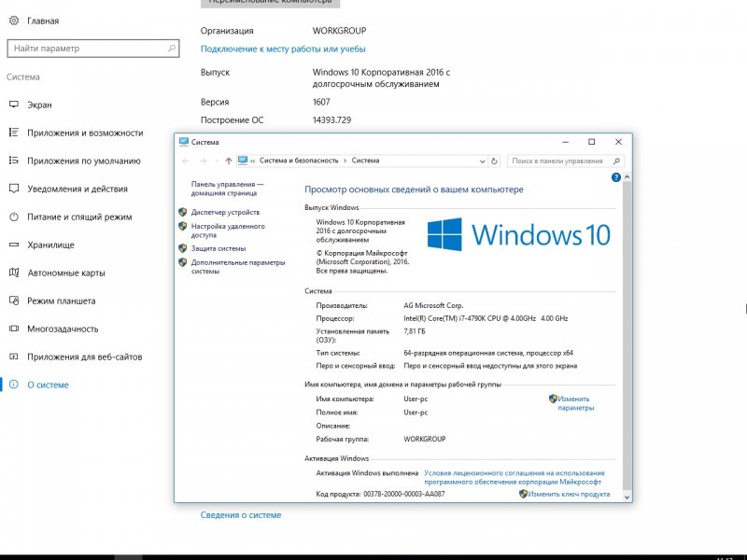The height and width of the screenshot is (560, 747).
Task: Open Control Panel help question mark
Action: coord(615,177)
